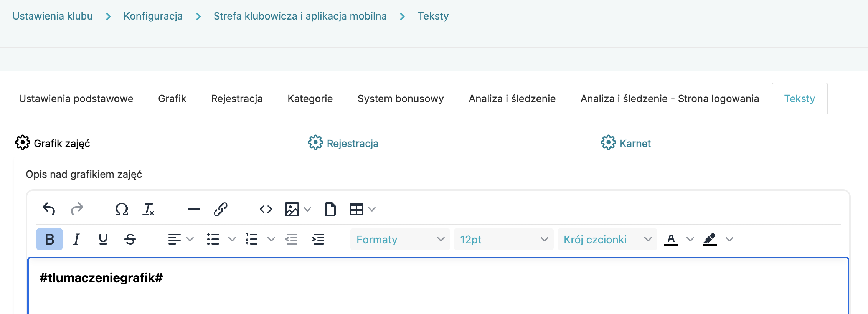Image resolution: width=868 pixels, height=314 pixels.
Task: Open the Karnet texts section
Action: [635, 144]
